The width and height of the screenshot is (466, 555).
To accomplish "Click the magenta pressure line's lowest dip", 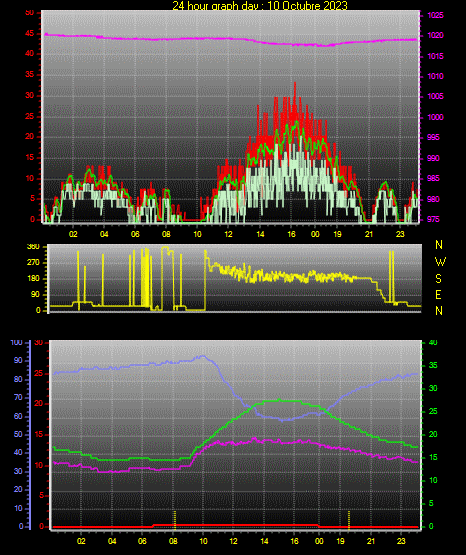I will (x=324, y=45).
